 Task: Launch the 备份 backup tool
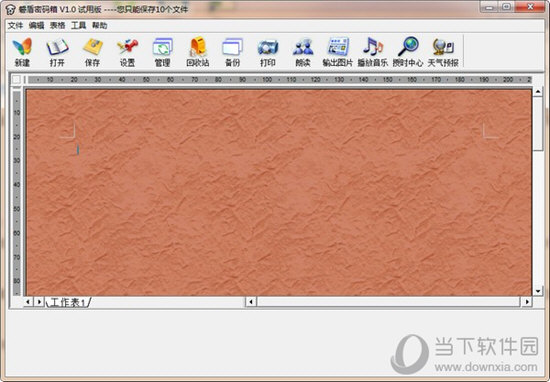pyautogui.click(x=233, y=52)
